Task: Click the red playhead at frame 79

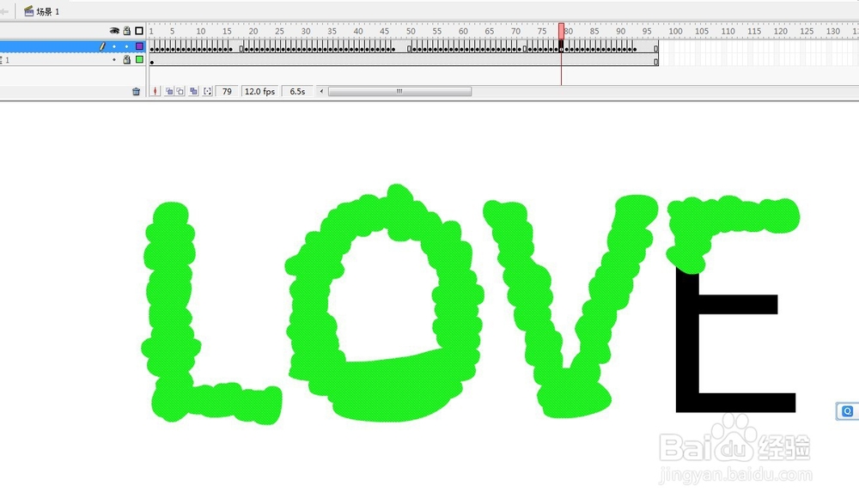Action: coord(561,31)
